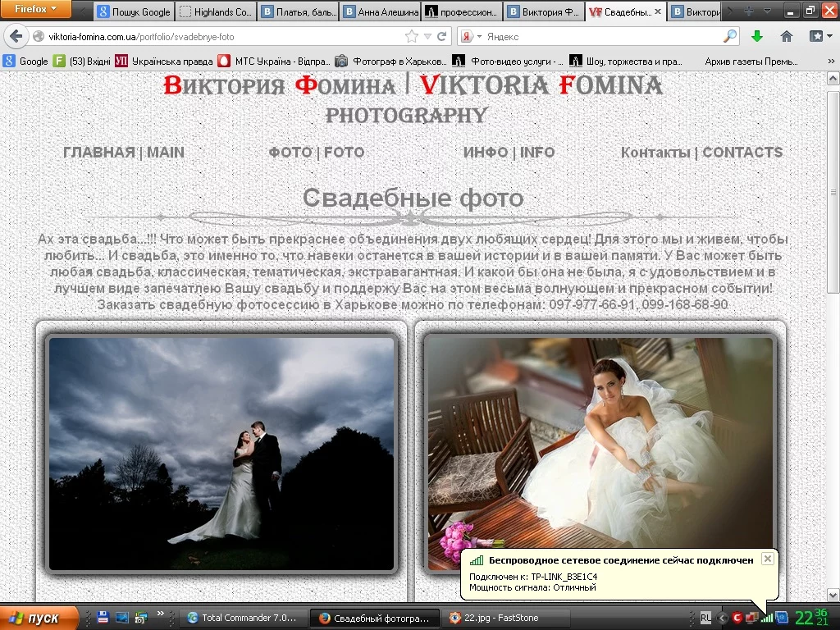Viewport: 840px width, 630px height.
Task: Open the Bookmarks menu button in toolbar
Action: [820, 36]
